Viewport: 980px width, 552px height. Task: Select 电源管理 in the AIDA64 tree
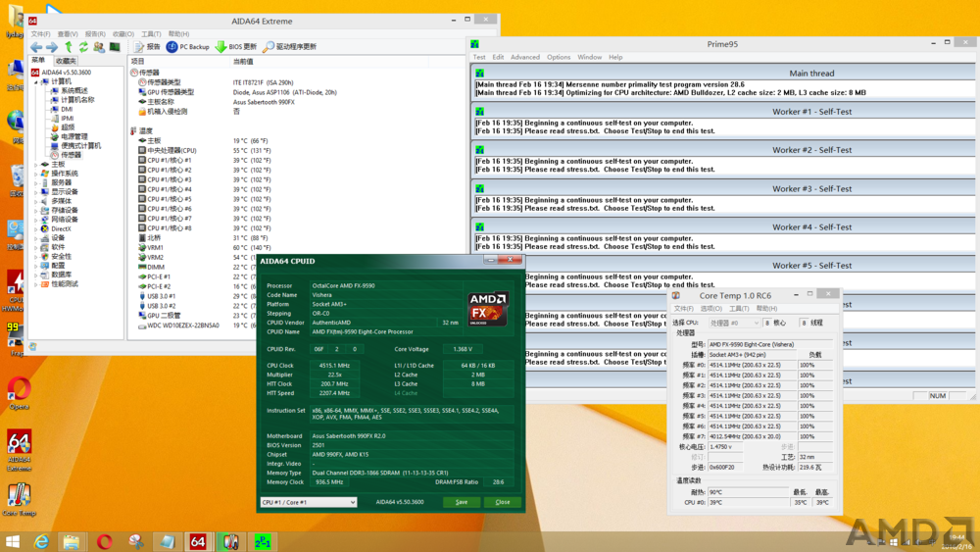73,136
